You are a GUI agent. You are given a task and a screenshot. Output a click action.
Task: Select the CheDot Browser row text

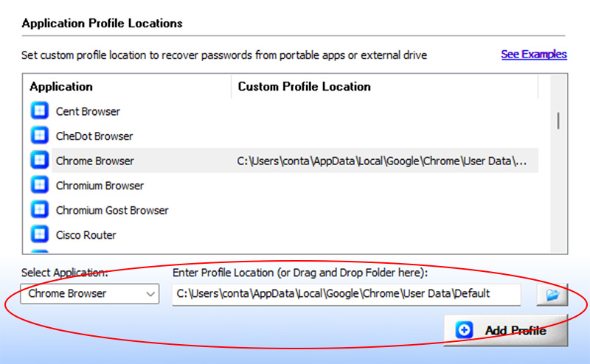coord(94,136)
